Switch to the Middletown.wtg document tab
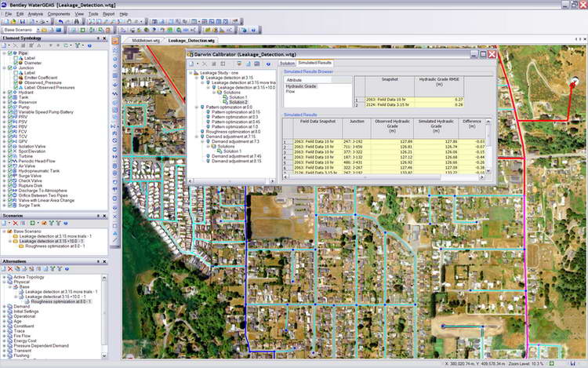Screen dimensions: 588x368 pos(146,40)
